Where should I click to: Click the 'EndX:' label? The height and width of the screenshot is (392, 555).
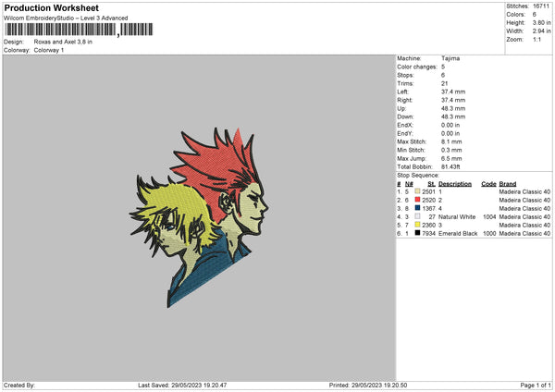click(x=405, y=125)
